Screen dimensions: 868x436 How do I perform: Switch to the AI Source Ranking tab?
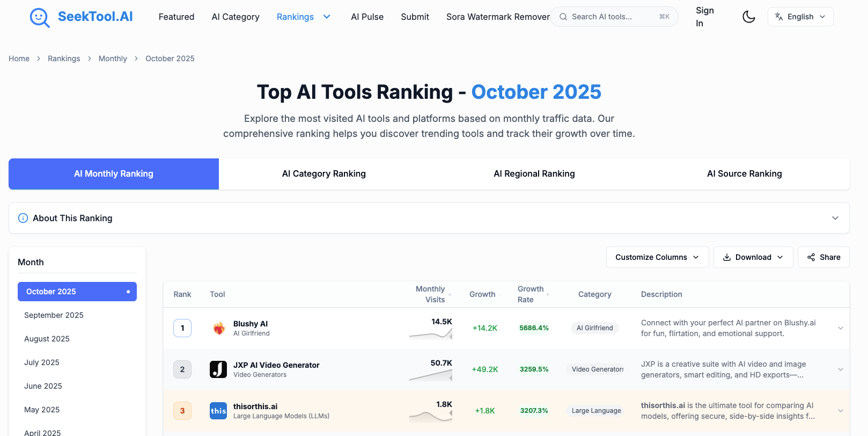(745, 174)
